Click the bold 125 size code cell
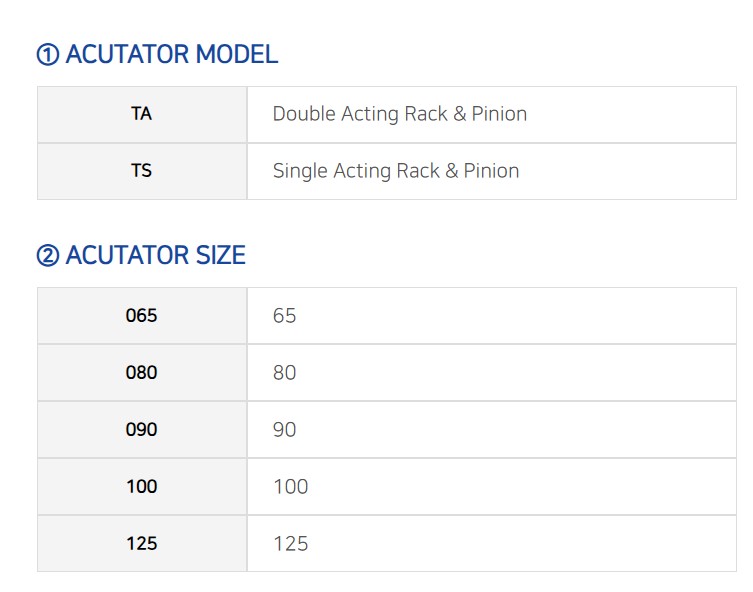 click(x=142, y=544)
